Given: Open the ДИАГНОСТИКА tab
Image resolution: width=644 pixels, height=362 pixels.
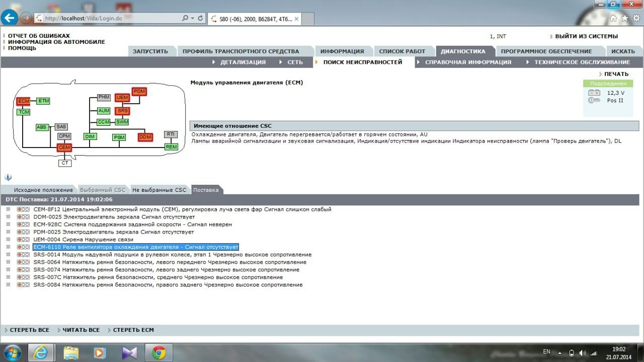Looking at the screenshot, I should pos(463,51).
